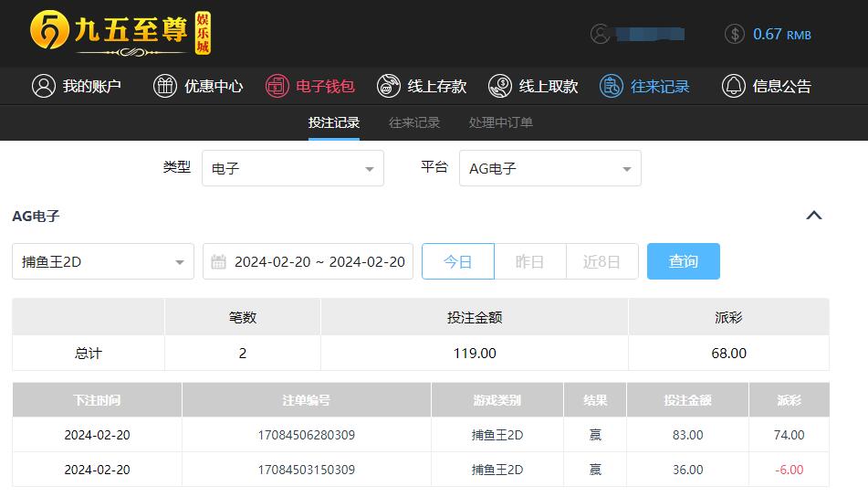This screenshot has height=497, width=868.
Task: Click the date range input field
Action: (x=308, y=261)
